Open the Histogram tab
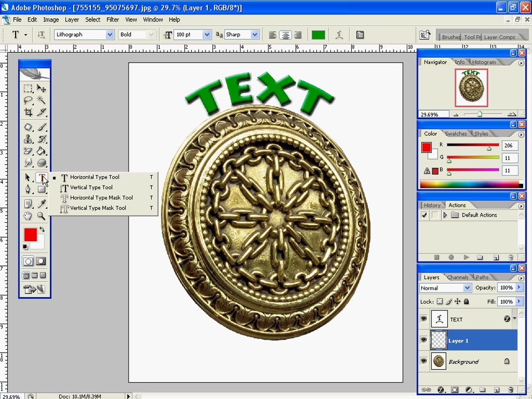 (x=484, y=62)
